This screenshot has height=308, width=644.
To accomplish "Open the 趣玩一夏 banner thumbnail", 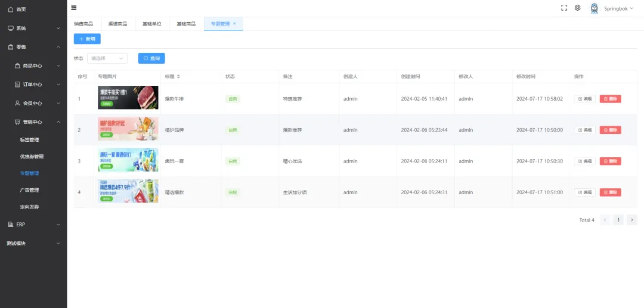I will tap(128, 160).
